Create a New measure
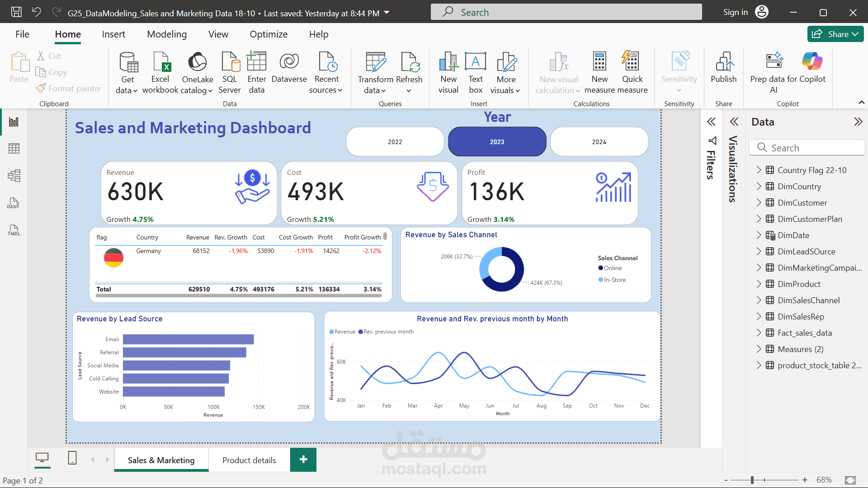The width and height of the screenshot is (868, 488). (599, 73)
